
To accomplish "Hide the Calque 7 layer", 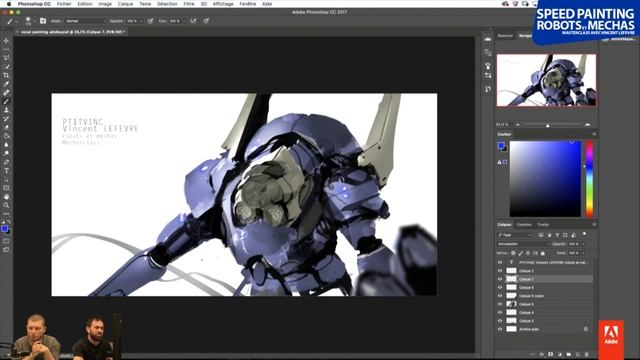I will [500, 279].
